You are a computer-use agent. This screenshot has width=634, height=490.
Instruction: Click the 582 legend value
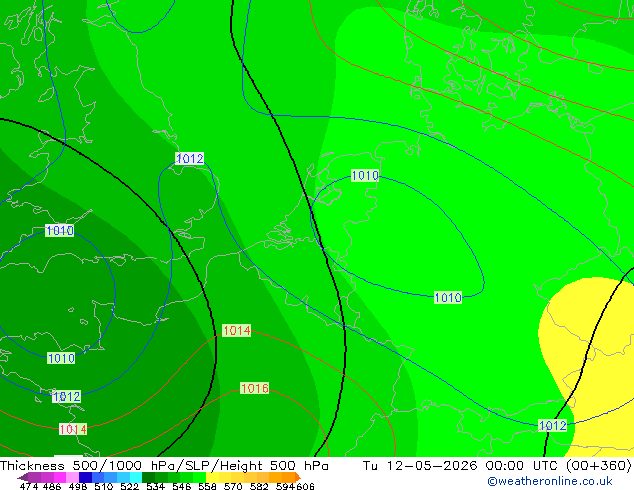(259, 486)
